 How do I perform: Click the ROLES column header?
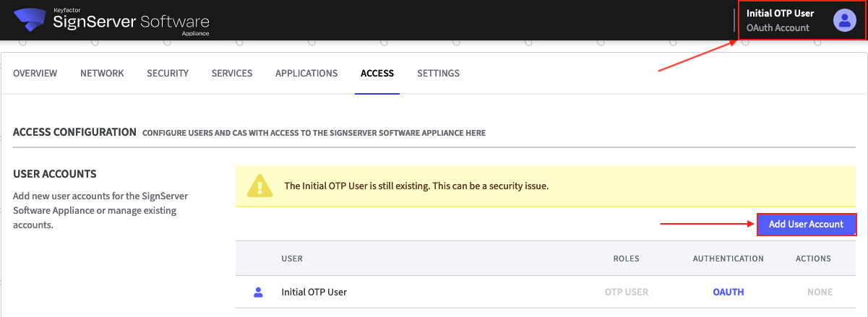[x=626, y=259]
